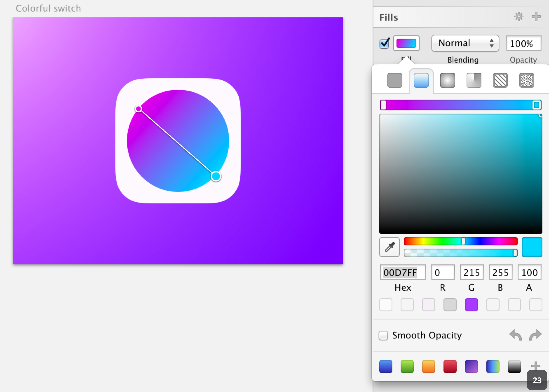Image resolution: width=549 pixels, height=392 pixels.
Task: Click the rotate gradient right arrow
Action: (535, 335)
